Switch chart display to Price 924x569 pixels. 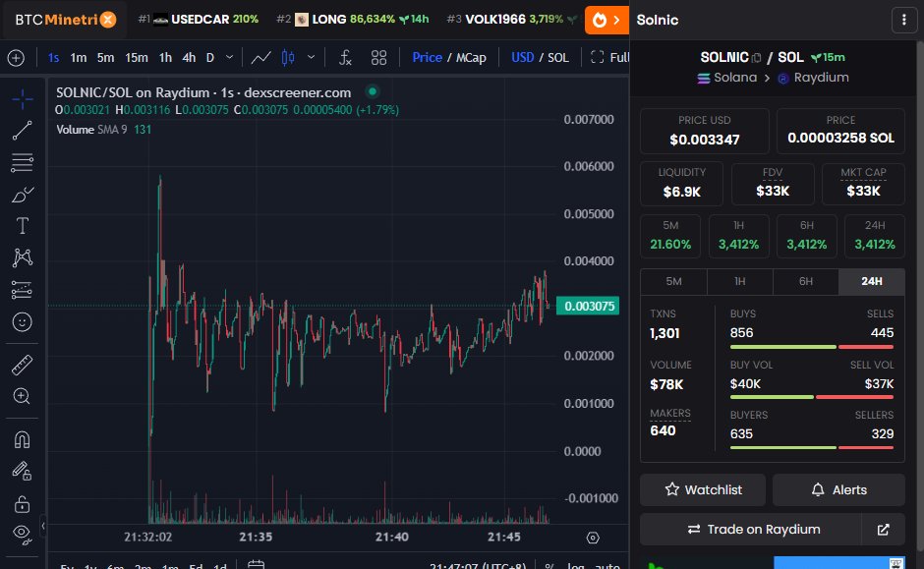pyautogui.click(x=428, y=58)
